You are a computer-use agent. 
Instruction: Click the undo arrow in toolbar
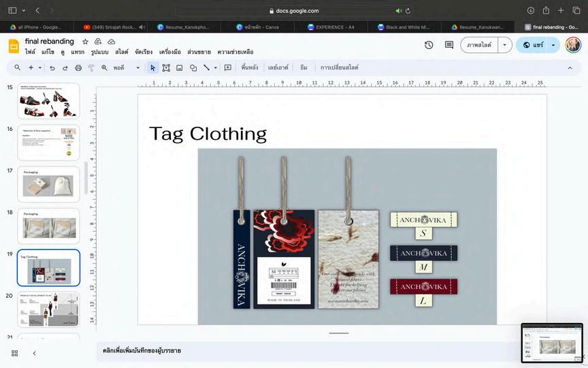pos(52,67)
